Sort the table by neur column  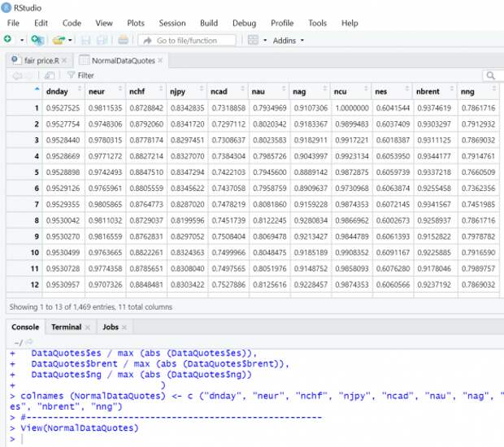[106, 92]
